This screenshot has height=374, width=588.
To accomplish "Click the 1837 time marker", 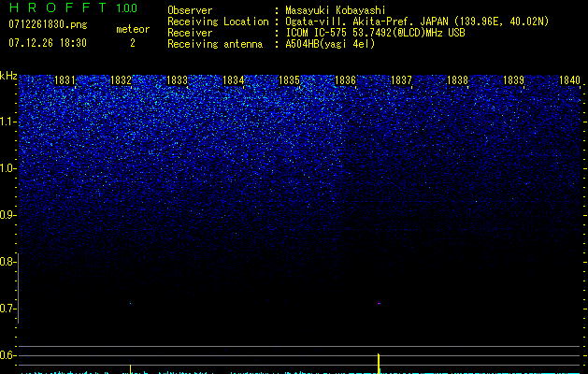I will pyautogui.click(x=401, y=80).
